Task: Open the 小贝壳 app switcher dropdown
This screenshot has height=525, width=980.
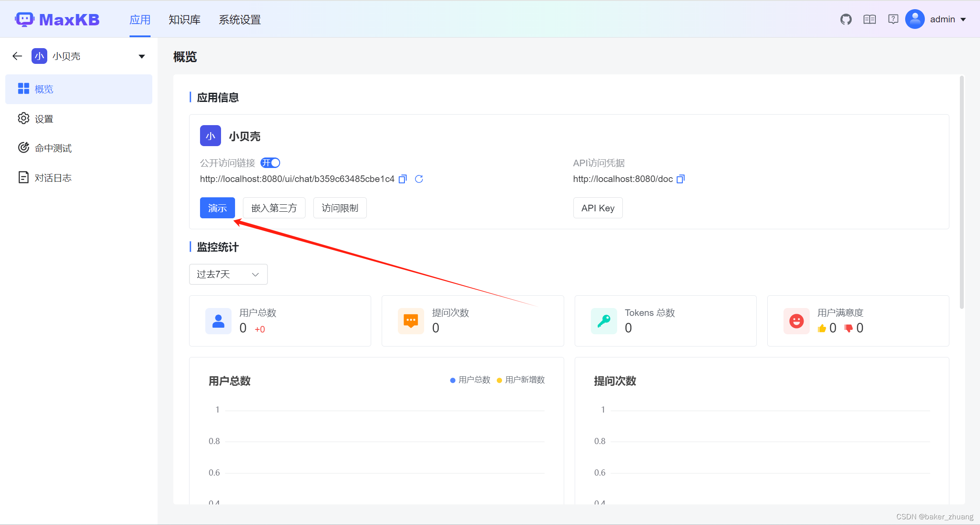Action: pyautogui.click(x=141, y=56)
